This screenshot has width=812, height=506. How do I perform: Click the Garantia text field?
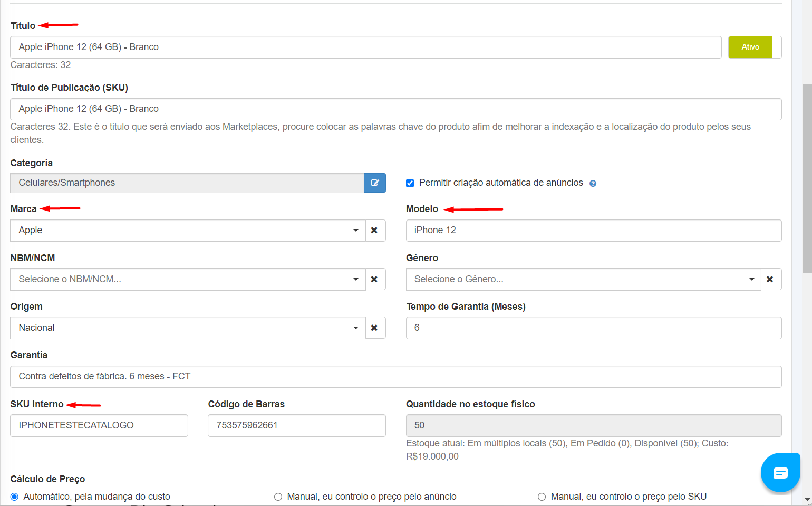395,376
